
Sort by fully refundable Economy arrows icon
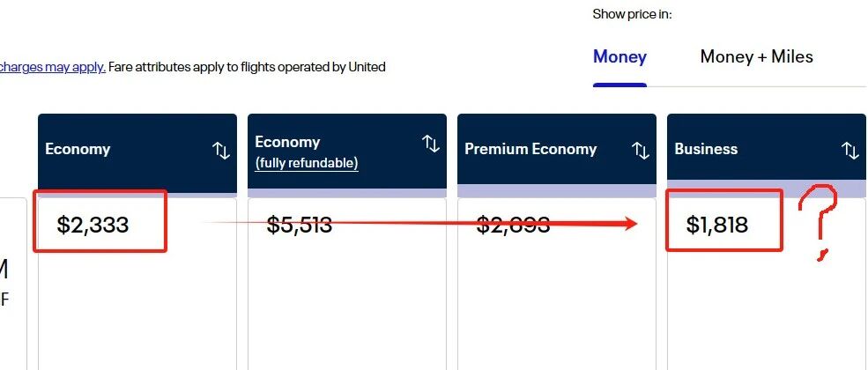(x=431, y=144)
